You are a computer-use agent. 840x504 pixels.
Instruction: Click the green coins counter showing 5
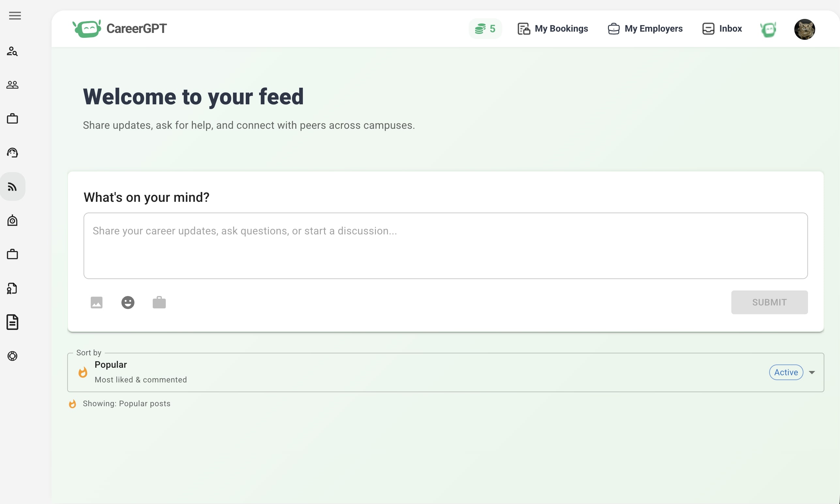click(485, 29)
